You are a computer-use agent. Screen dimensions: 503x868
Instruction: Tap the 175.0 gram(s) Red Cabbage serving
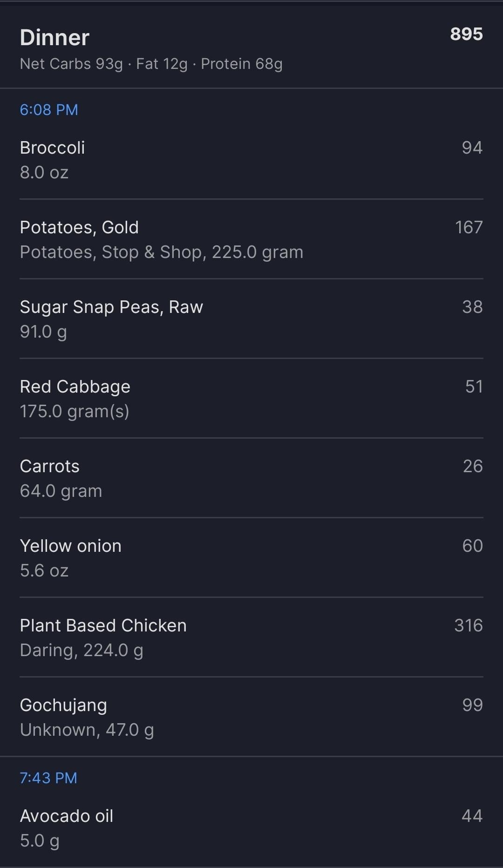[x=75, y=412]
